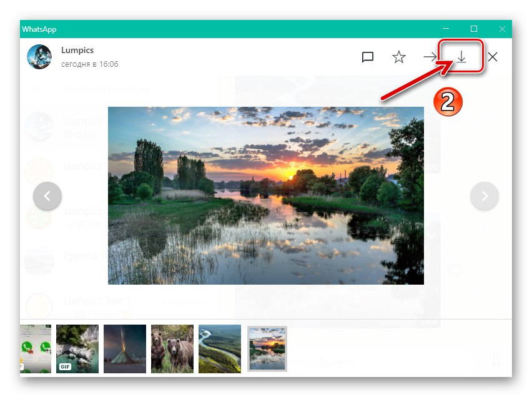Click the voice message microphone icon
Viewport: 532px width, 397px height.
click(497, 361)
